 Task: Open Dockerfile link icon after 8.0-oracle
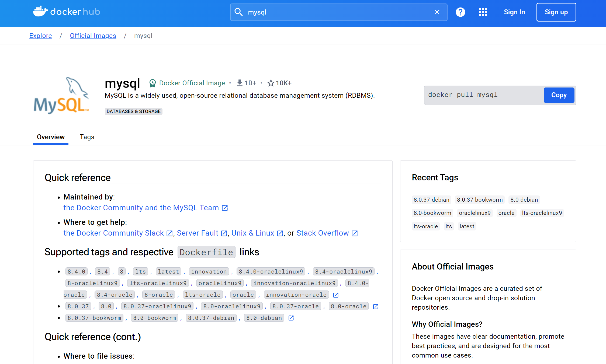(x=376, y=307)
